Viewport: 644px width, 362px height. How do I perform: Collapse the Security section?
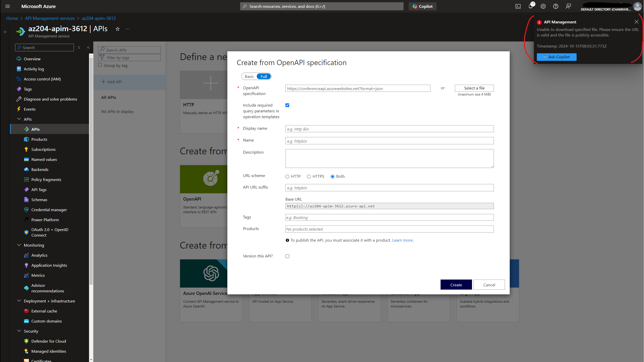click(x=19, y=331)
